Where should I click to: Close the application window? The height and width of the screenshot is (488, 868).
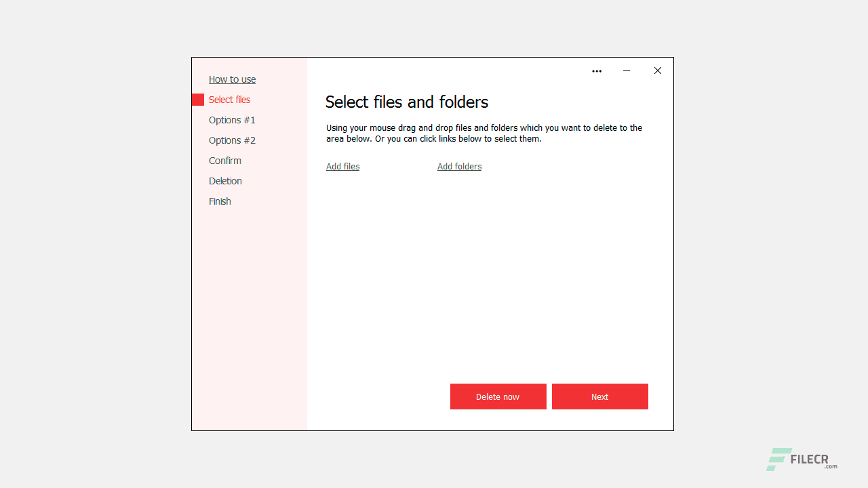pyautogui.click(x=657, y=70)
